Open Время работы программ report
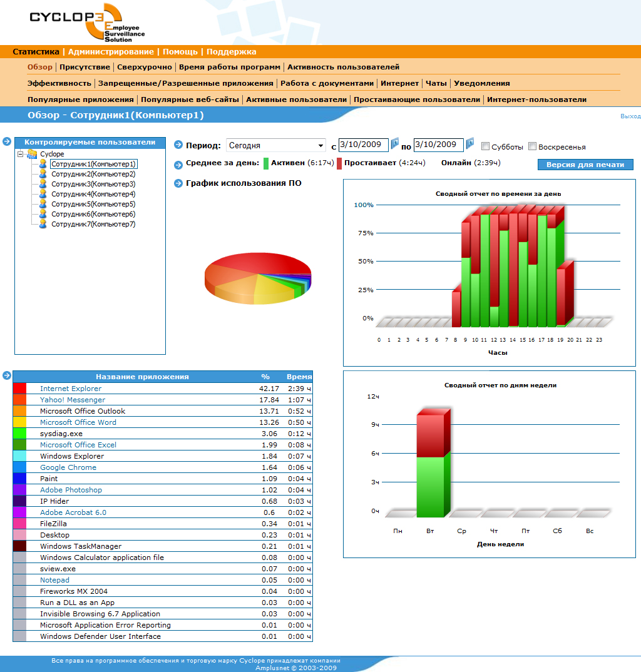This screenshot has width=641, height=672. (229, 67)
